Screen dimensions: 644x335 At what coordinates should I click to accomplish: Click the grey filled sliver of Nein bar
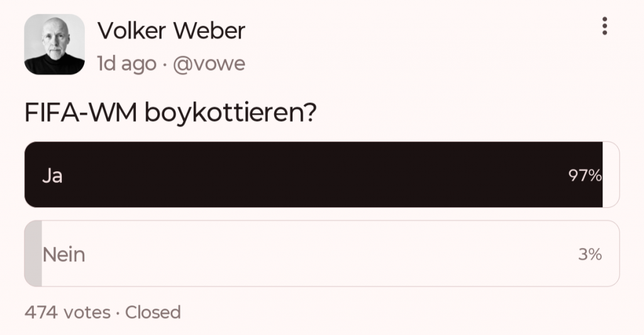[33, 254]
